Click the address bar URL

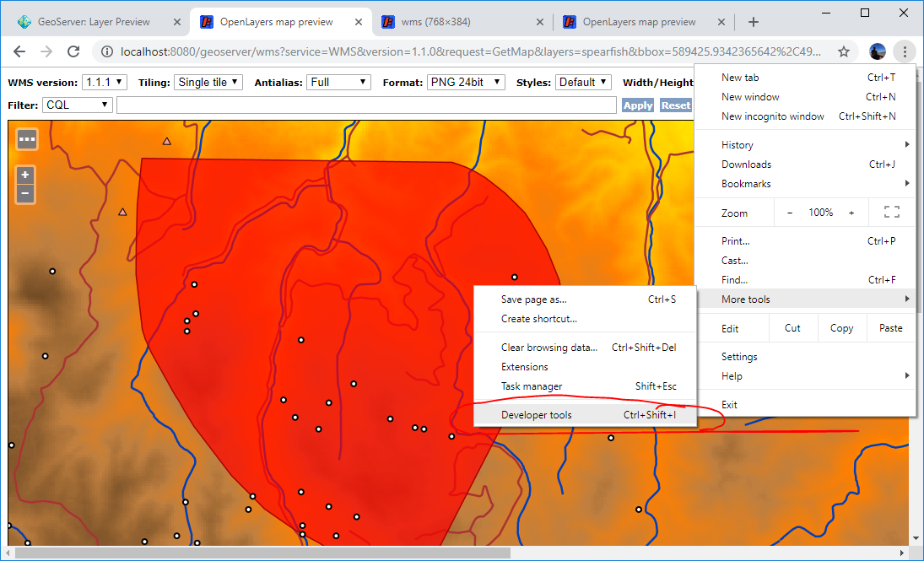[x=470, y=51]
